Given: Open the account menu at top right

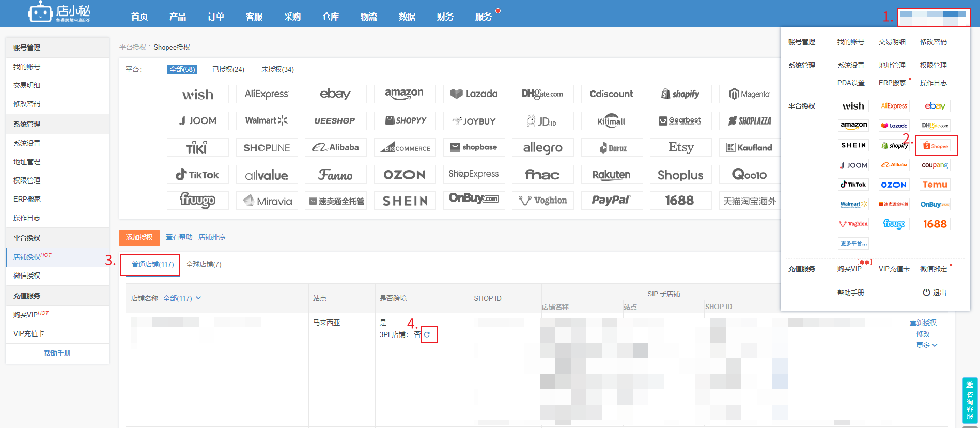Looking at the screenshot, I should [934, 17].
